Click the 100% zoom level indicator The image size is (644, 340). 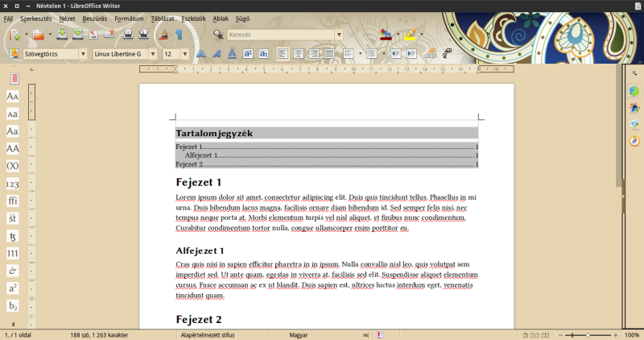click(632, 335)
